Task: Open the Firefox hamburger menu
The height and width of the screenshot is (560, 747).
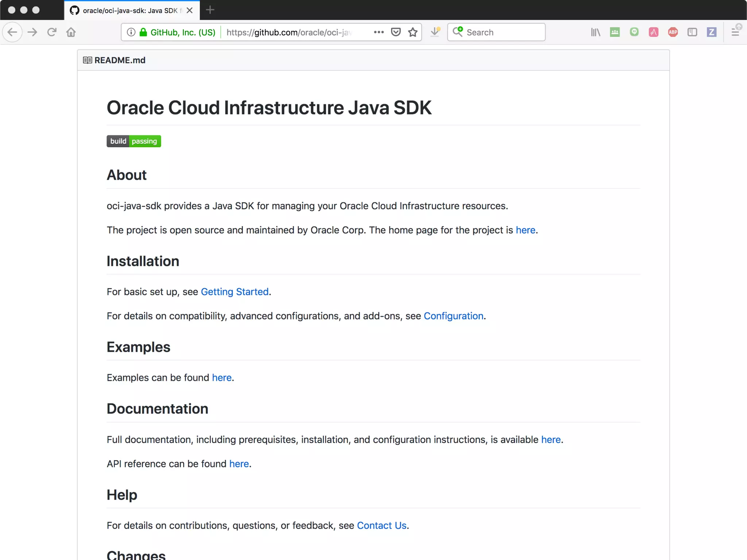Action: [x=735, y=32]
